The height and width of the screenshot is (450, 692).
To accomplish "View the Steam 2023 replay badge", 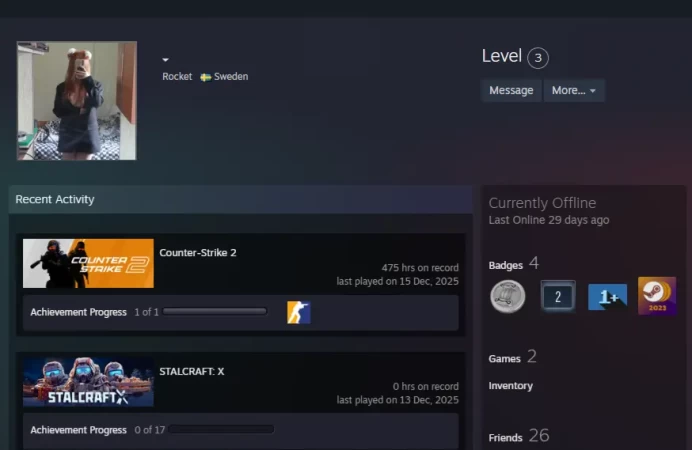I will point(657,296).
